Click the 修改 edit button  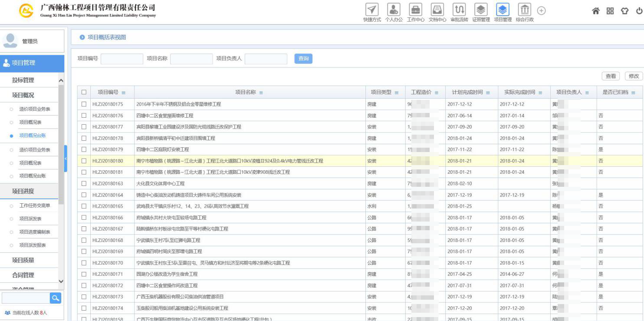(x=634, y=76)
